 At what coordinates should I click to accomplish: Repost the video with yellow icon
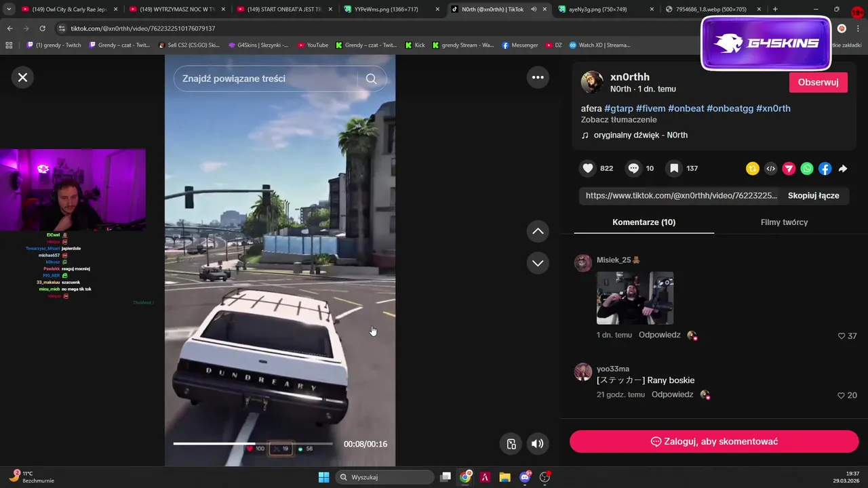click(x=752, y=169)
